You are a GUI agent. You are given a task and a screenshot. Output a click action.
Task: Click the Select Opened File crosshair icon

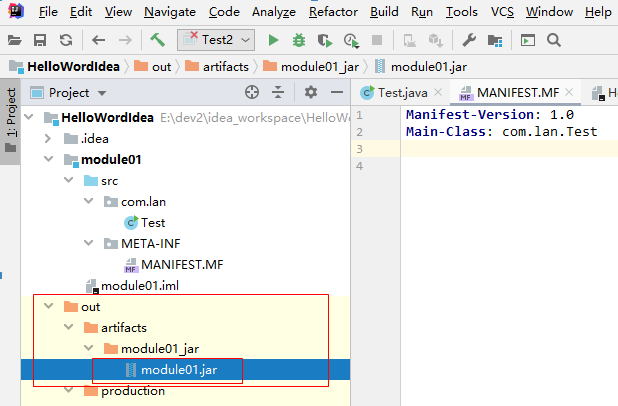[x=252, y=93]
